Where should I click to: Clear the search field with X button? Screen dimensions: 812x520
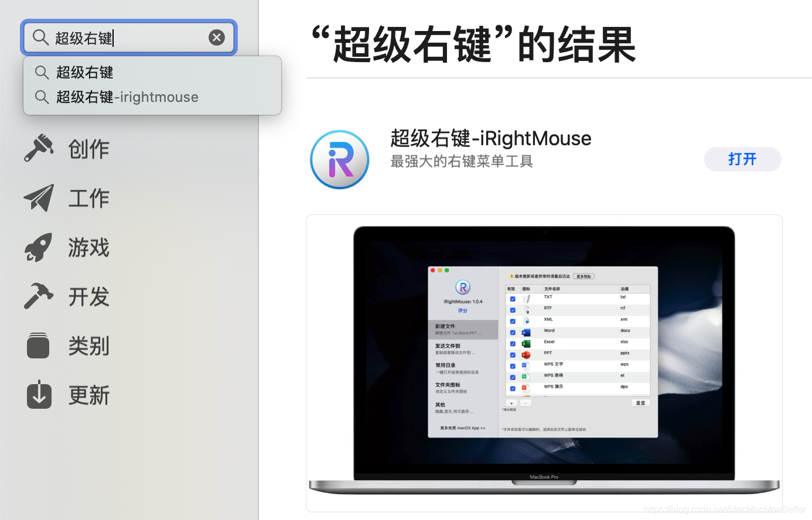[x=217, y=37]
